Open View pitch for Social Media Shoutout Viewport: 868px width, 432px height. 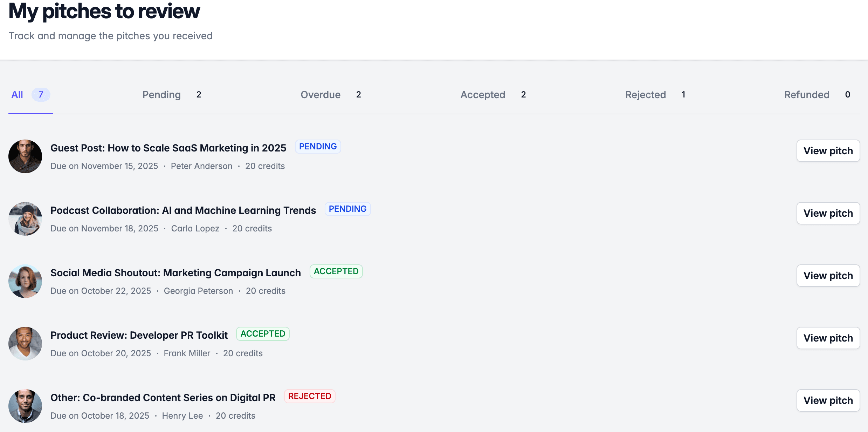pyautogui.click(x=828, y=276)
